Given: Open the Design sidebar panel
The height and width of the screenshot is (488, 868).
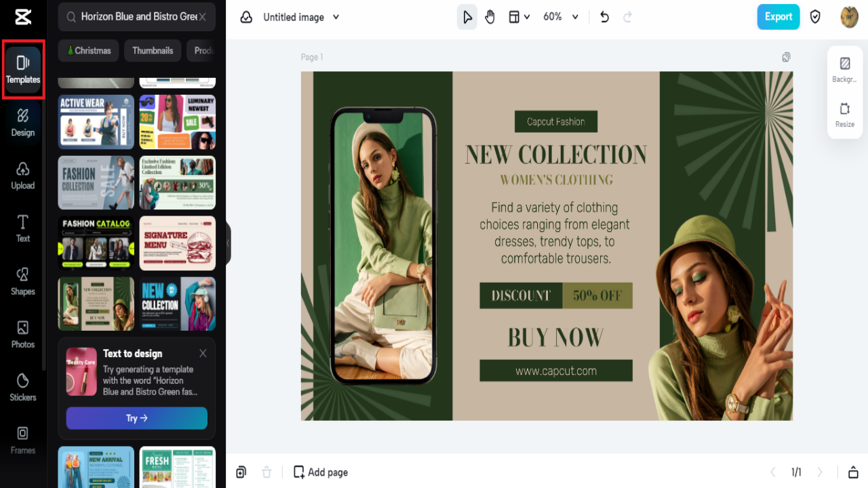Looking at the screenshot, I should click(x=23, y=123).
